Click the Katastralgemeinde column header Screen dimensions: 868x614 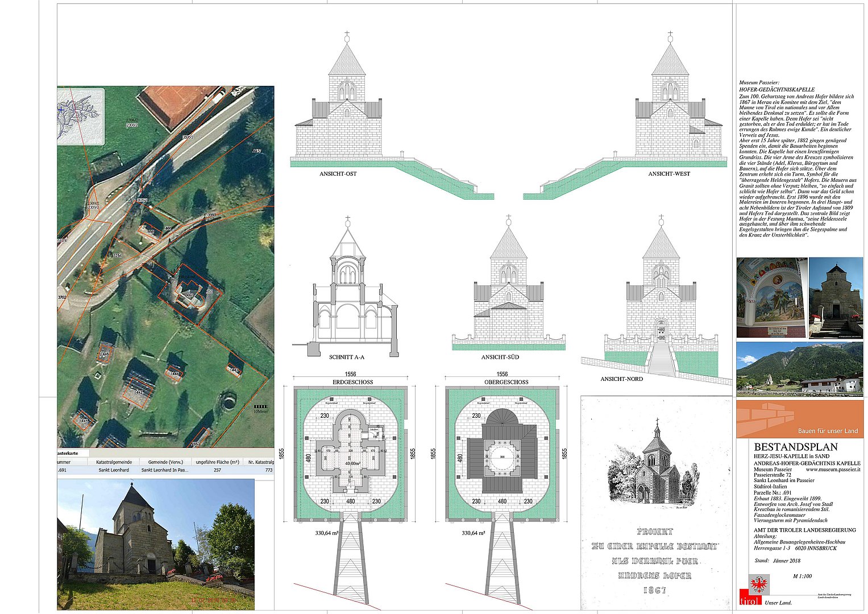[x=114, y=462]
